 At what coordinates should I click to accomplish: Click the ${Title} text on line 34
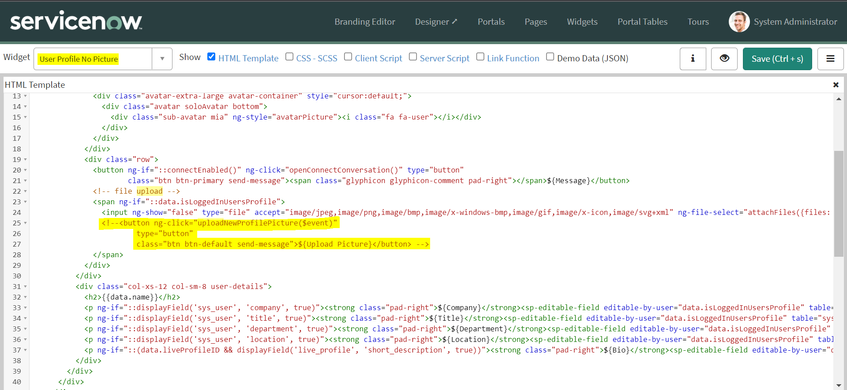[446, 318]
